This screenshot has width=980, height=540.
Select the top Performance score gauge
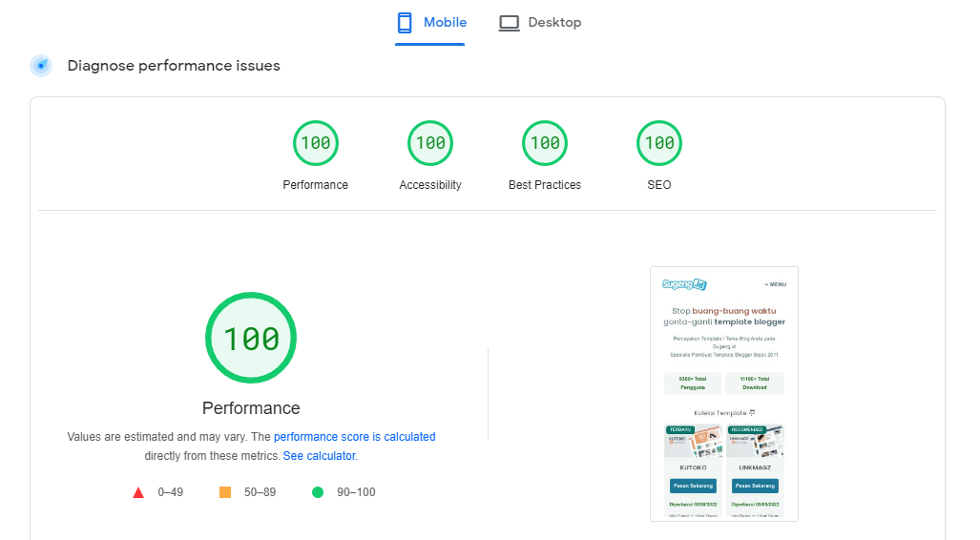click(315, 143)
